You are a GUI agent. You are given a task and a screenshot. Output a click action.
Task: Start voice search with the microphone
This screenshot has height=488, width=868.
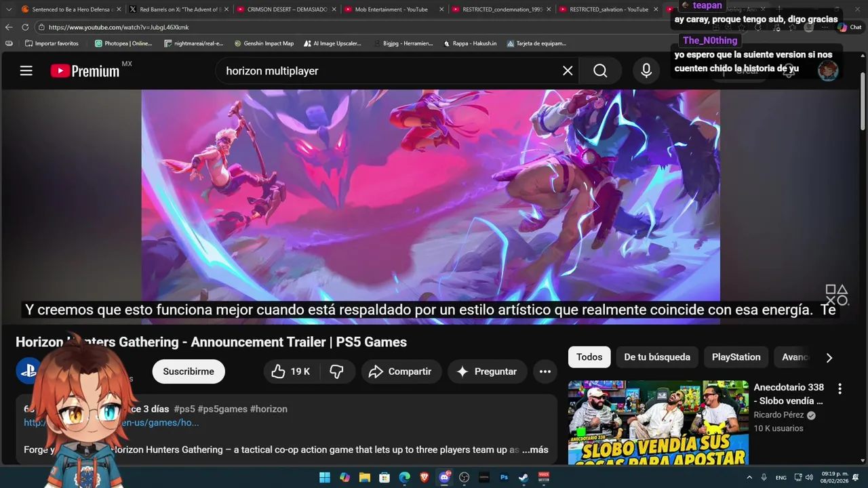[x=646, y=70]
